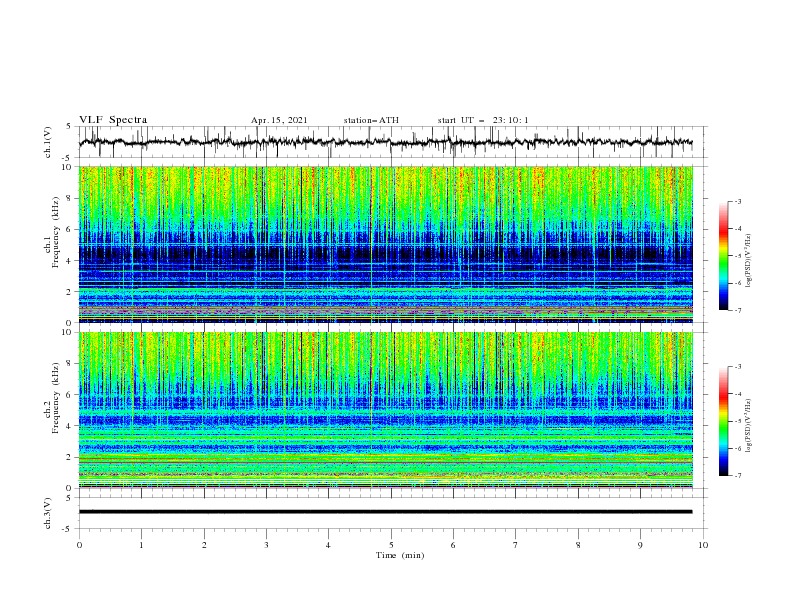Click the ch.2 frequency tick "2"

(70, 457)
